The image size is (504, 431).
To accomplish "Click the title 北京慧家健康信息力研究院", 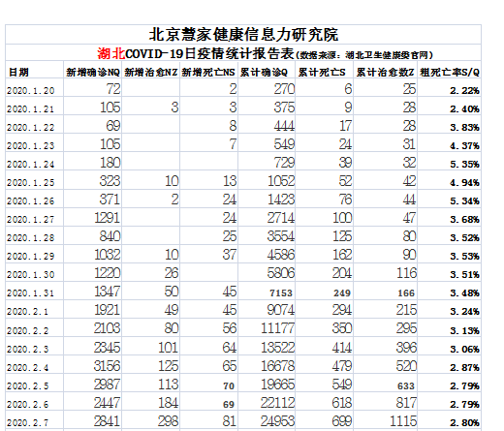I will pos(243,35).
